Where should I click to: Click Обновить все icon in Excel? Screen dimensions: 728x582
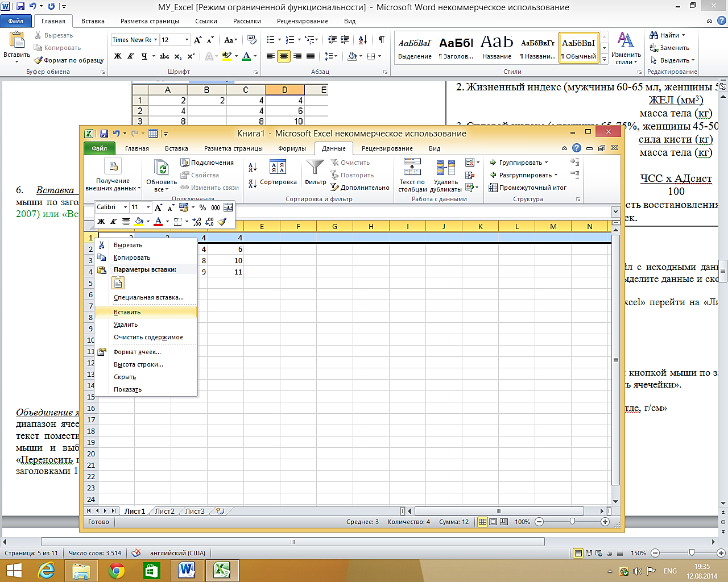click(162, 168)
